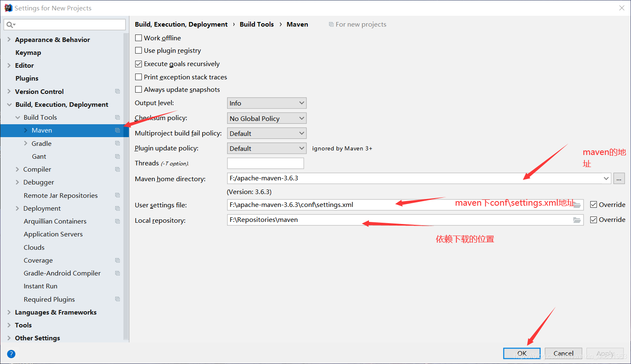Viewport: 631px width, 364px height.
Task: Click project-level icon beside Deployment
Action: tap(118, 208)
